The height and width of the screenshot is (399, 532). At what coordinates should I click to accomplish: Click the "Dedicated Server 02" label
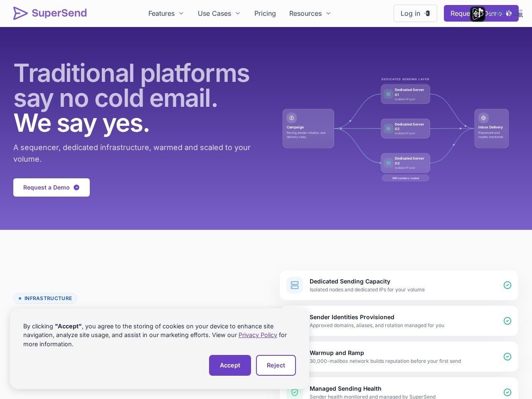click(x=409, y=126)
